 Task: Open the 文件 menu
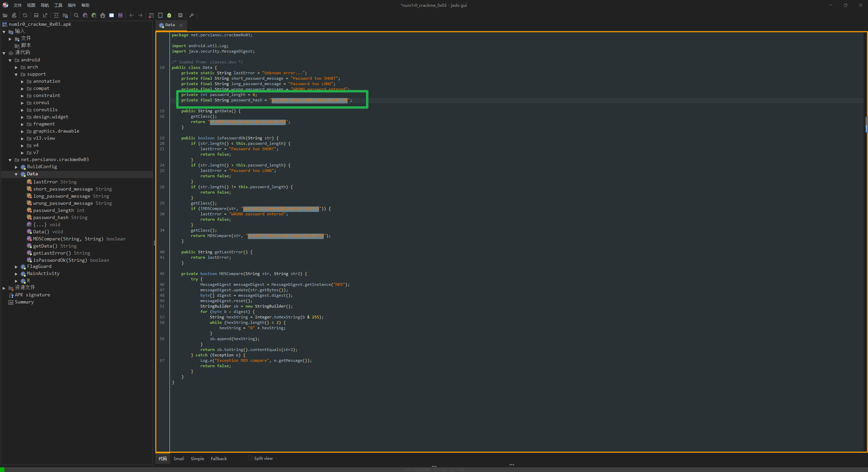pyautogui.click(x=18, y=5)
